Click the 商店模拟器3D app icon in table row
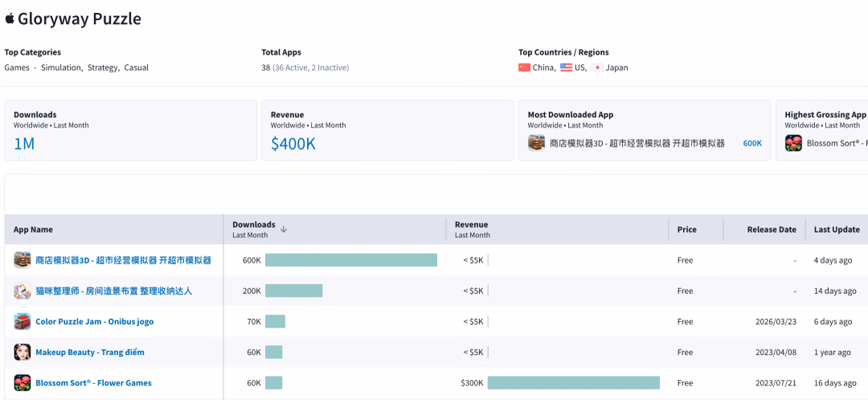This screenshot has width=868, height=400. click(23, 260)
